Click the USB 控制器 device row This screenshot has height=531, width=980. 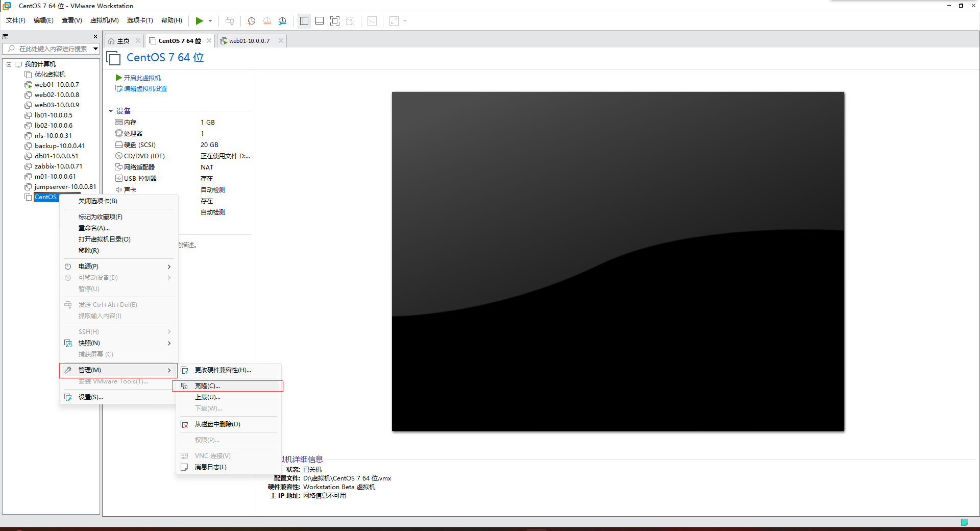(183, 179)
